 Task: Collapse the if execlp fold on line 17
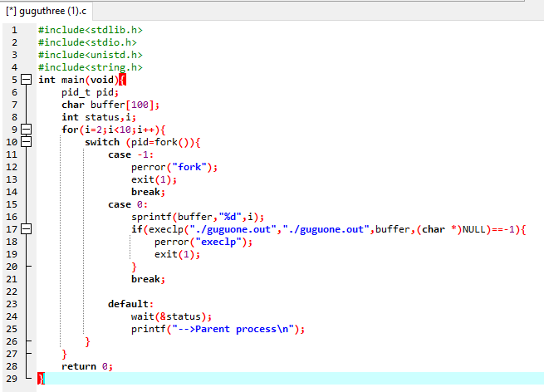26,229
